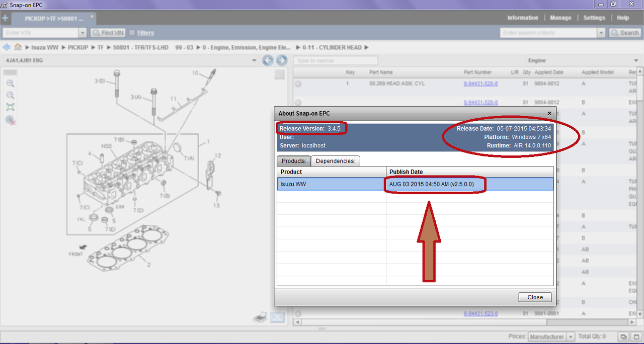Image resolution: width=644 pixels, height=344 pixels.
Task: Expand the search criteria dropdown arrow
Action: tap(601, 33)
